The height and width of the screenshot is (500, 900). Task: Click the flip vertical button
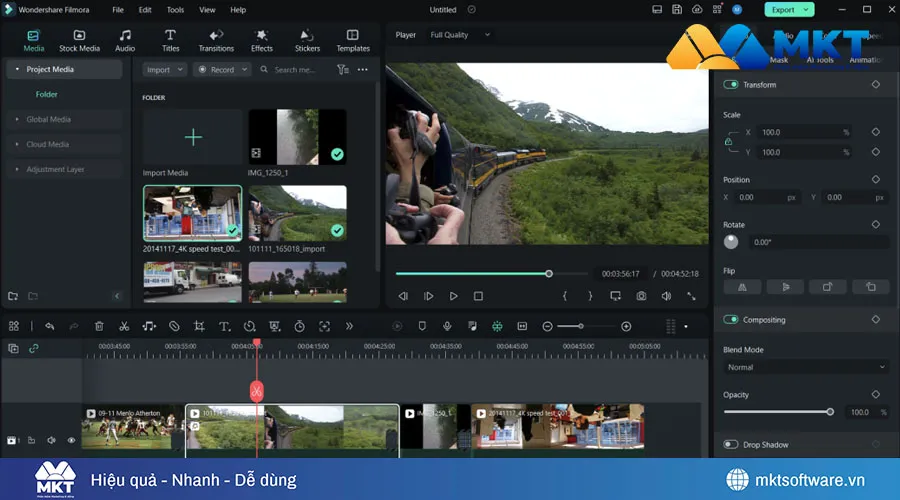[786, 287]
